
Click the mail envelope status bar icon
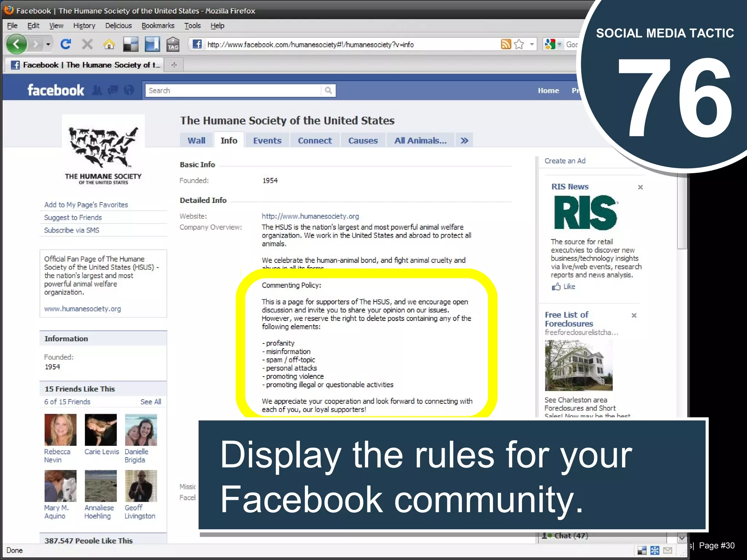click(667, 550)
